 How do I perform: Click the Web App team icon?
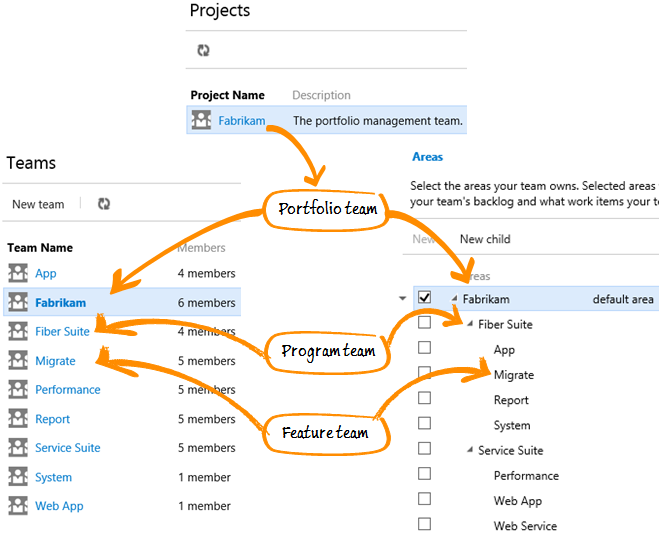17,506
